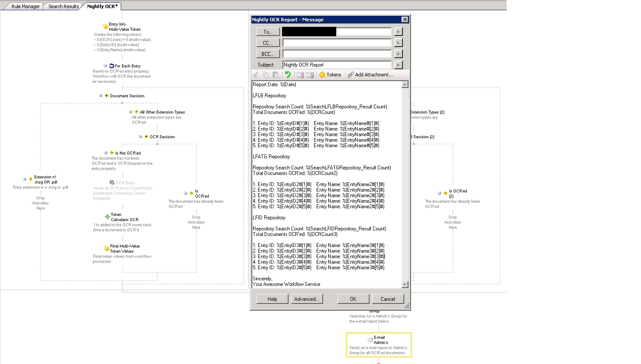Viewport: 641px width, 364px height.
Task: Click the Token Calculator OCR plus icon
Action: point(107,217)
